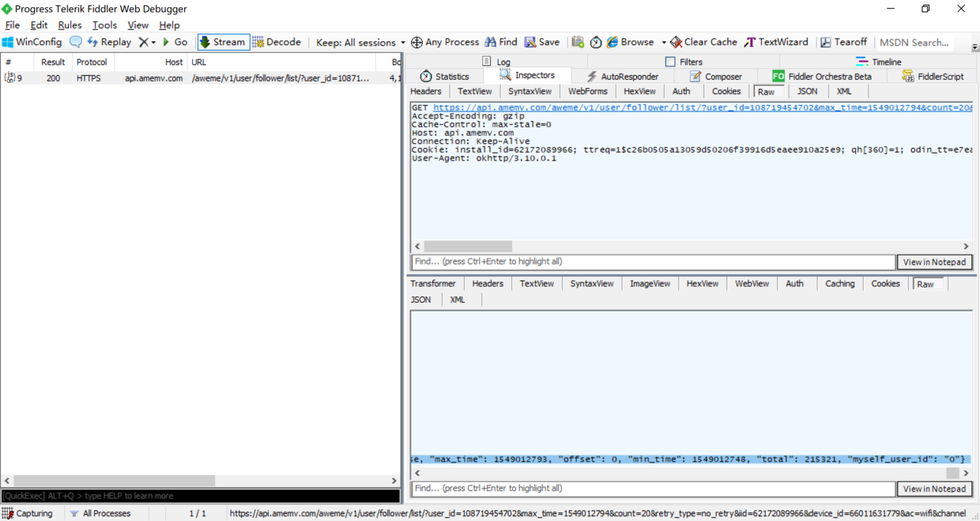Select response Transformer tab
980x521 pixels.
point(433,284)
